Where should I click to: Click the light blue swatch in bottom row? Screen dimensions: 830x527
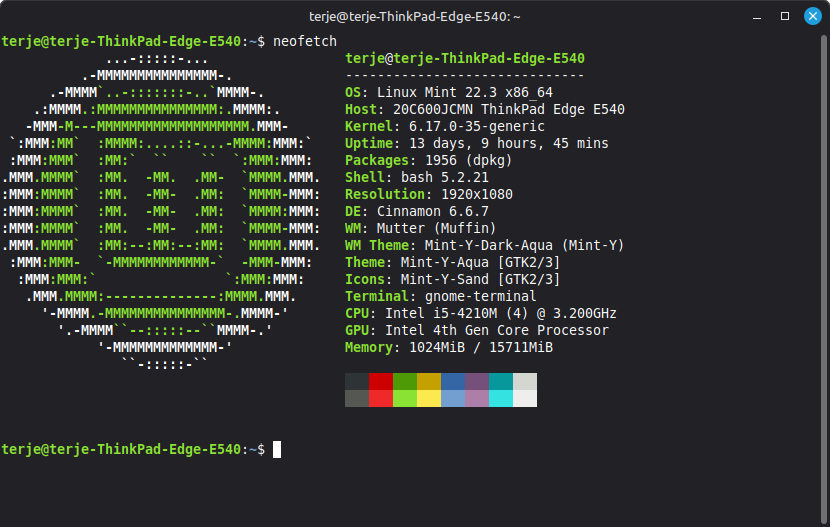coord(453,398)
